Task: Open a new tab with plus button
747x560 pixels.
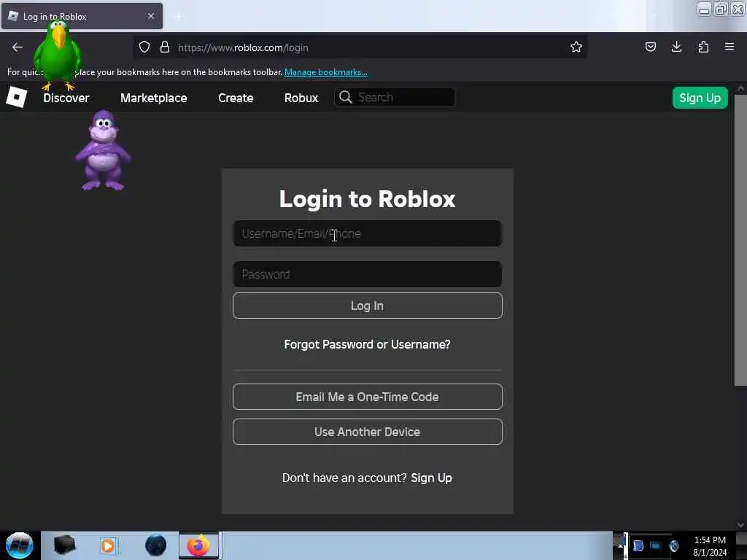Action: pos(178,17)
